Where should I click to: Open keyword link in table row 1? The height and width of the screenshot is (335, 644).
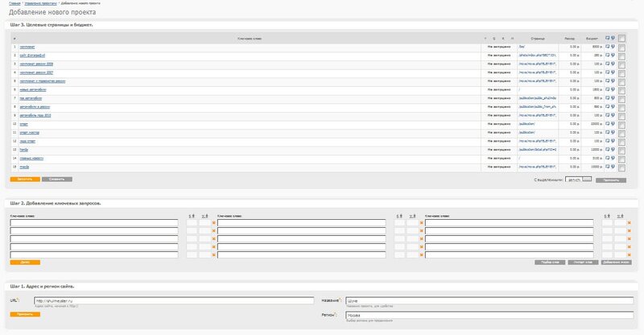point(27,47)
